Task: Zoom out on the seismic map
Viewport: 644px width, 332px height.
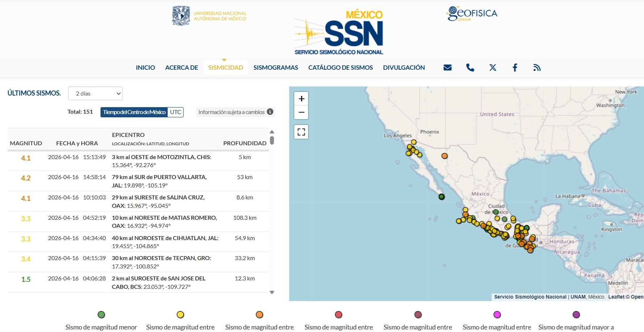Action: [x=301, y=113]
